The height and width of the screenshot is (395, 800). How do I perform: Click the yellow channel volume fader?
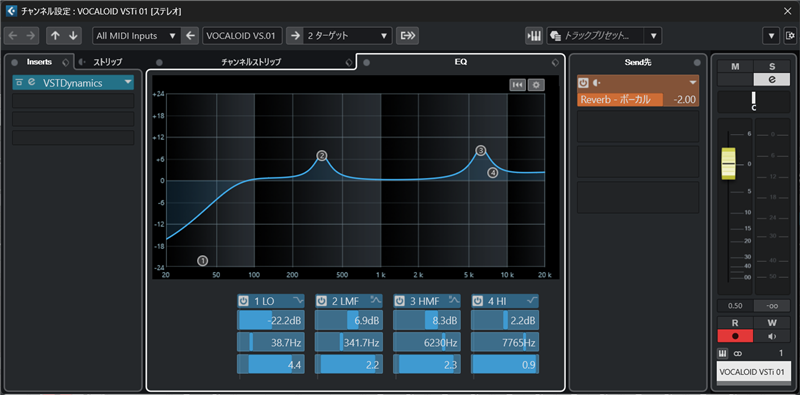(x=728, y=163)
